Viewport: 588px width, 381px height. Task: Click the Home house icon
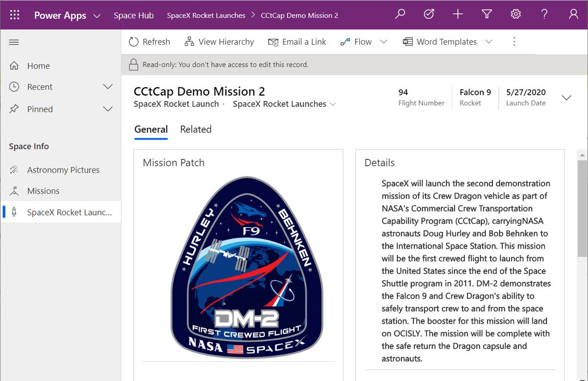14,66
